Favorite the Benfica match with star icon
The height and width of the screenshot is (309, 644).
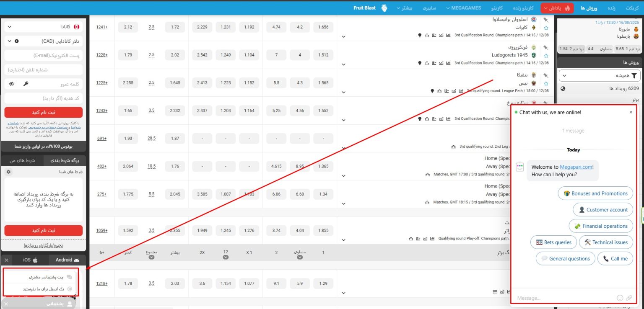545,83
